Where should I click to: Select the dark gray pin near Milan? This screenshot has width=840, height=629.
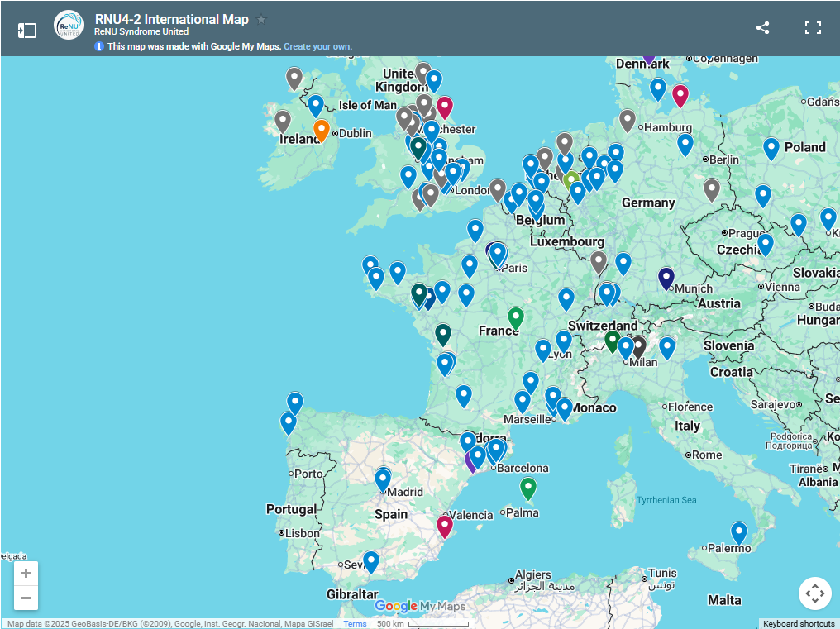[638, 348]
